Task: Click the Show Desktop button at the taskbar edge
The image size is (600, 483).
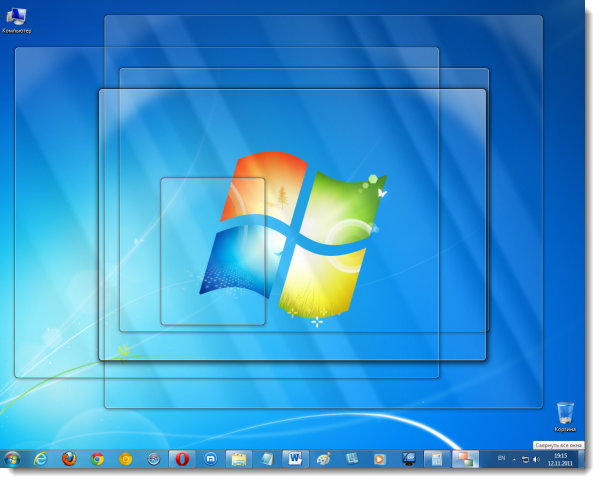Action: 581,459
